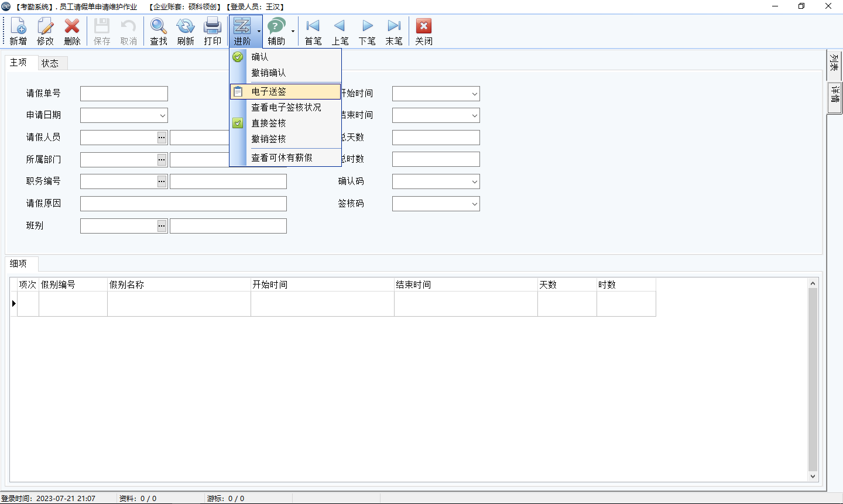The height and width of the screenshot is (504, 843).
Task: Expand the 签核码 dropdown
Action: [x=474, y=204]
